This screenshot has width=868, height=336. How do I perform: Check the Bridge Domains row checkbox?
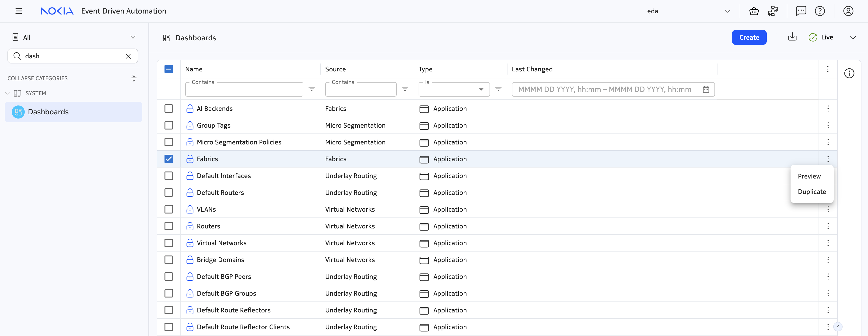pyautogui.click(x=168, y=260)
